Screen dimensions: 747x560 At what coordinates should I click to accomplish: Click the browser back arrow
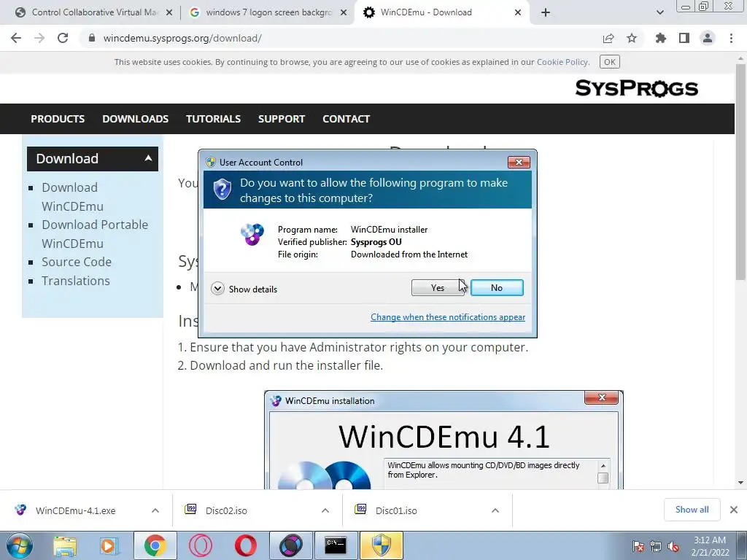[x=16, y=38]
